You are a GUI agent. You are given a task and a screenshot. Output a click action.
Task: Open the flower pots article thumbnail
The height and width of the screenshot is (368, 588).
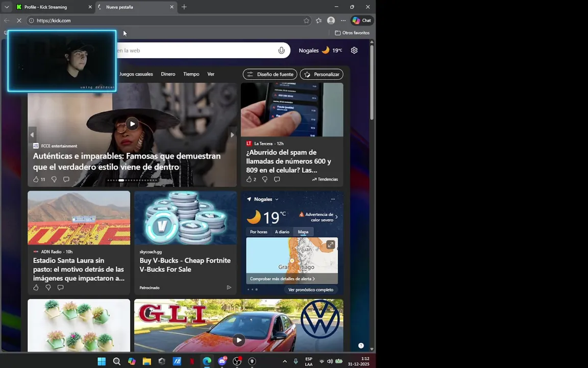click(79, 325)
